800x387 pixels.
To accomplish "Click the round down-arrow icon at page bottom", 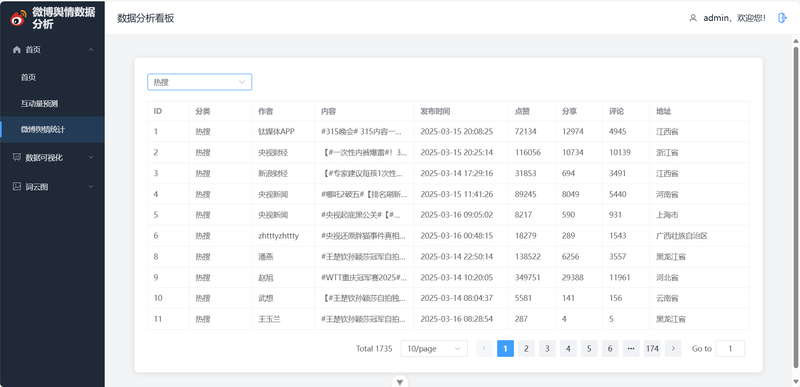I will click(400, 381).
